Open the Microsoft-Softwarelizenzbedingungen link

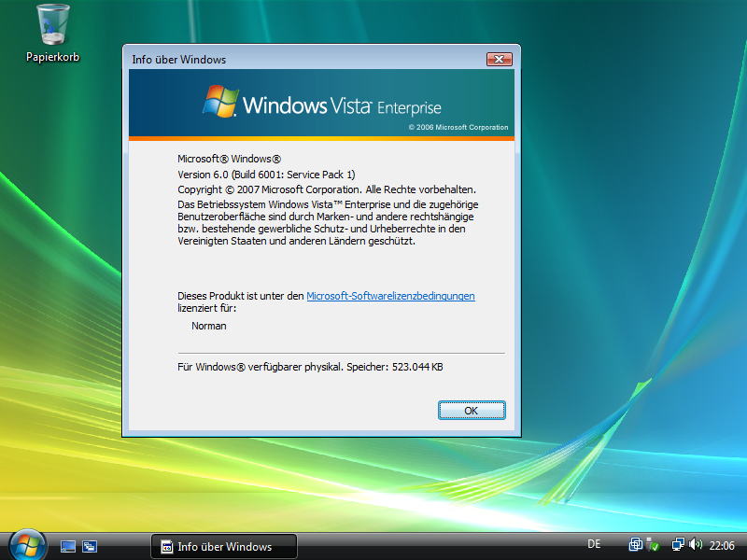(x=390, y=295)
